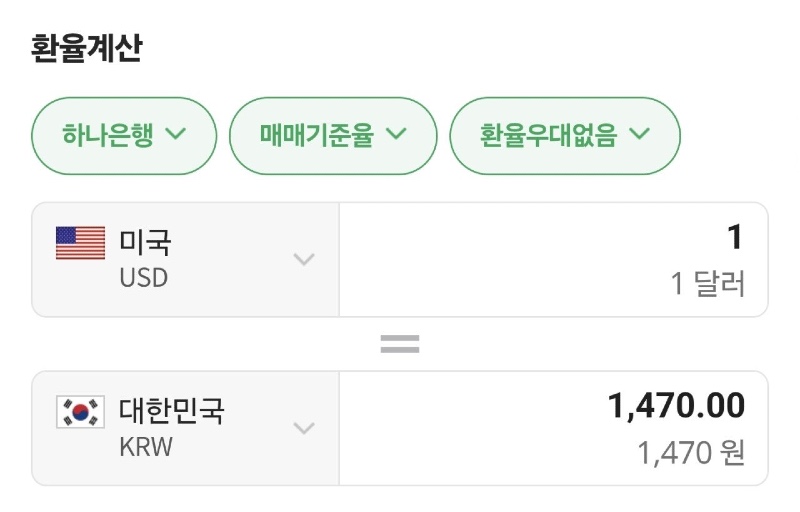Click the '1 달러' caption text

coord(708,285)
